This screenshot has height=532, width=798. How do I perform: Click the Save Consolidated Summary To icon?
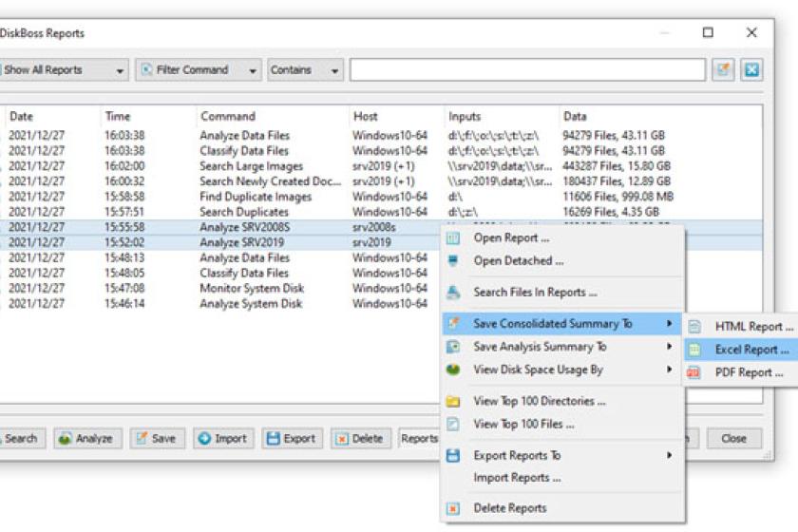point(453,323)
